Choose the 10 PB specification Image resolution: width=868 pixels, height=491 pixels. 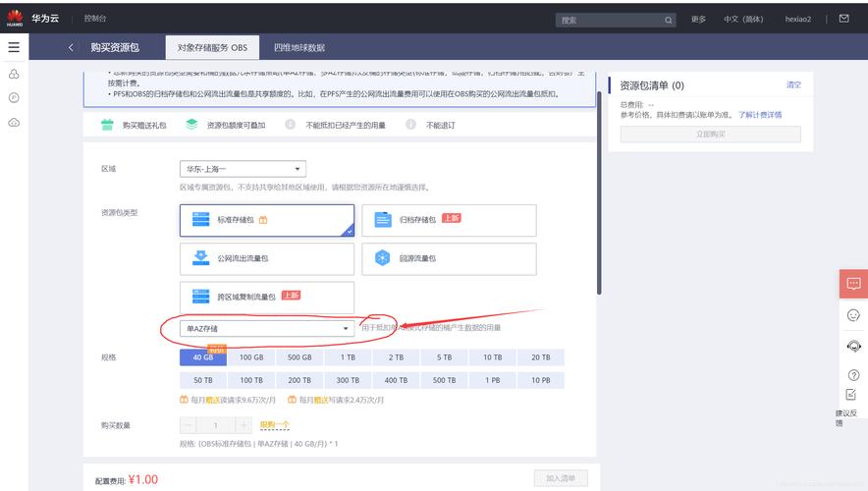click(x=541, y=380)
